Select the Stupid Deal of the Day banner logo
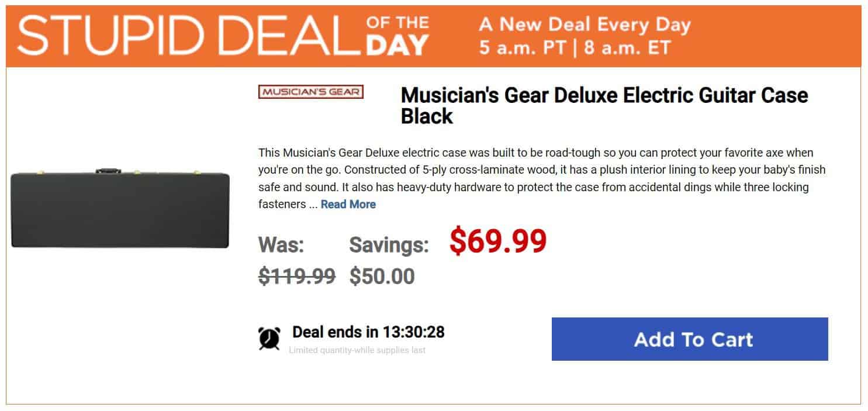This screenshot has height=411, width=868. [x=181, y=34]
